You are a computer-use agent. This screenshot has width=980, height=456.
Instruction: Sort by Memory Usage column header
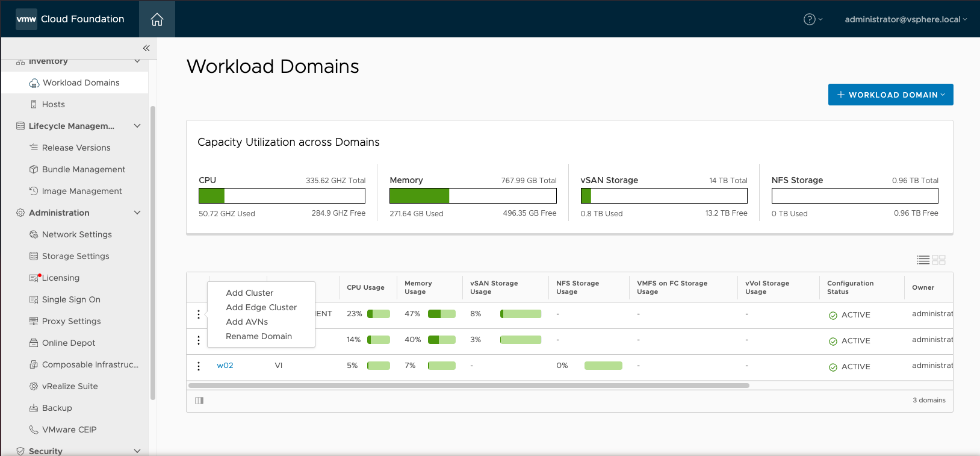(x=418, y=287)
